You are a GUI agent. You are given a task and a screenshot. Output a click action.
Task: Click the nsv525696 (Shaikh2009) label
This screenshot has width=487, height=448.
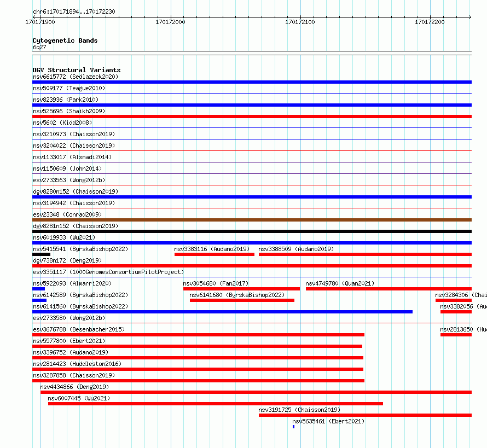tap(69, 111)
